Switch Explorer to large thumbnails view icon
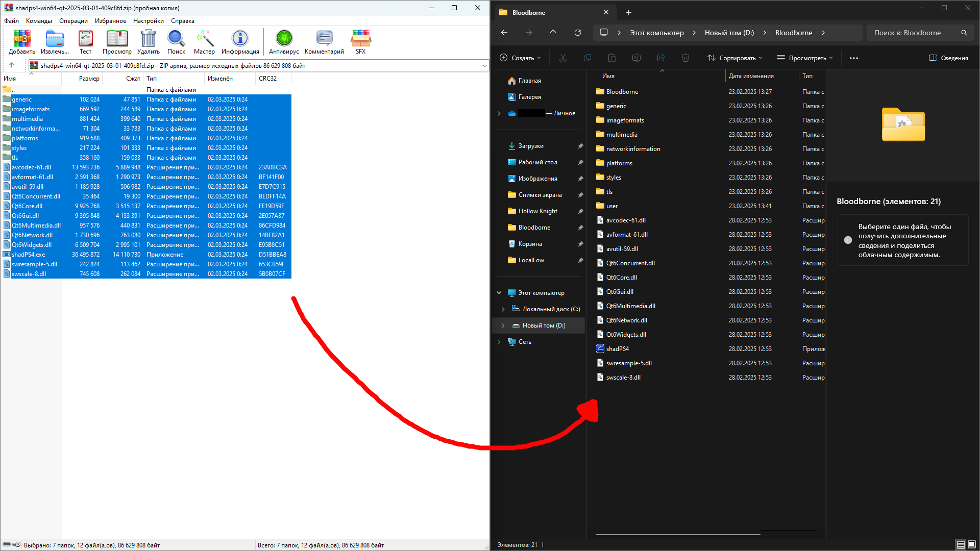980x551 pixels. tap(972, 545)
